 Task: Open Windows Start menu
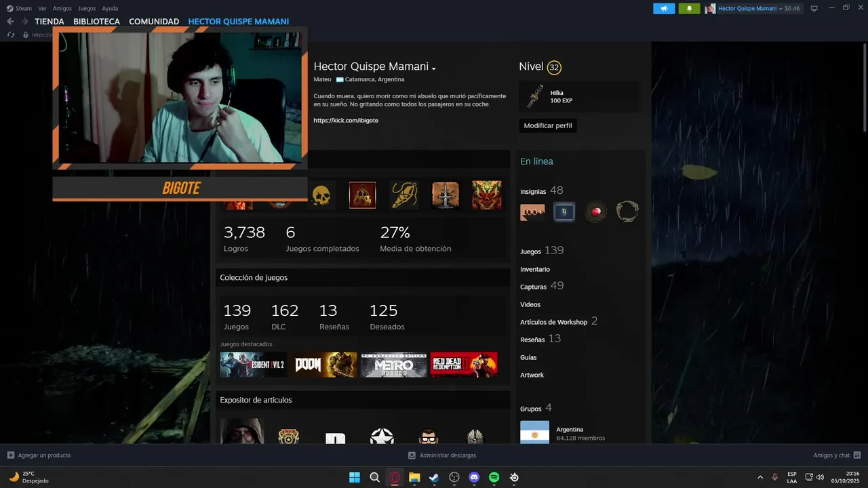tap(355, 477)
